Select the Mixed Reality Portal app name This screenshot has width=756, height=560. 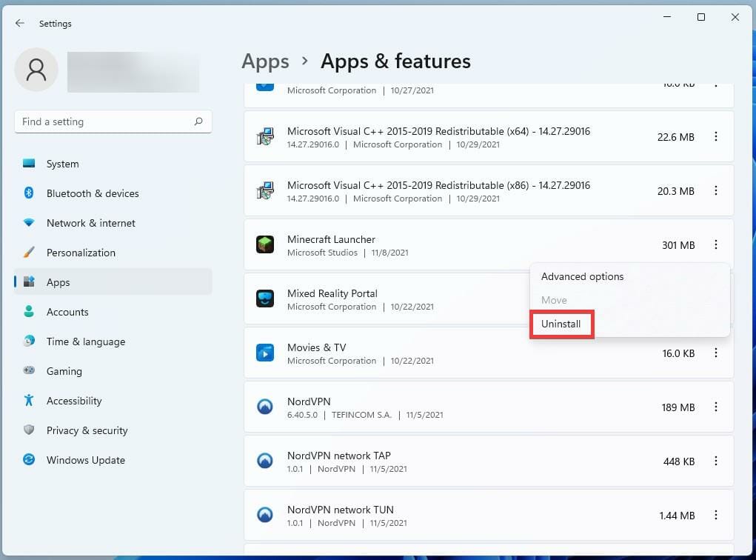[332, 294]
